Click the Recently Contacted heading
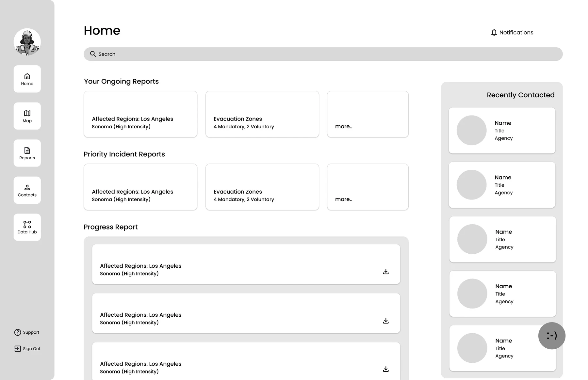Screen dimensions: 588x380 [x=521, y=95]
